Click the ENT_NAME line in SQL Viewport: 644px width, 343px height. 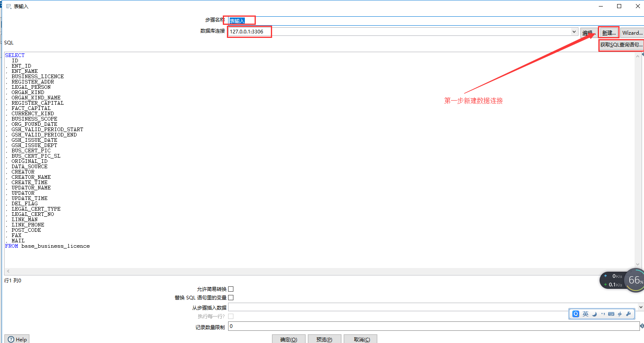click(24, 71)
